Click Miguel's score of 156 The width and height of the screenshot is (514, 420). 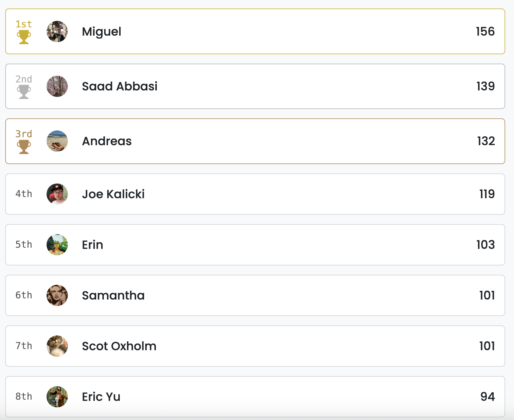pyautogui.click(x=485, y=32)
